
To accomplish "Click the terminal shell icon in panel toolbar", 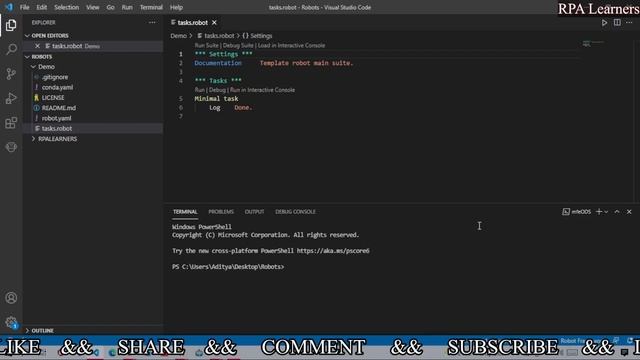I will 566,211.
